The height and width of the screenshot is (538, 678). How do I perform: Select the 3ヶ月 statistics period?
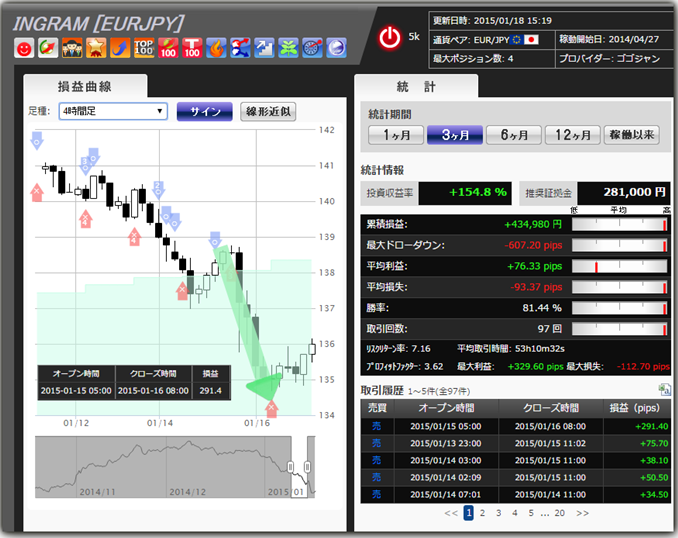tap(455, 135)
